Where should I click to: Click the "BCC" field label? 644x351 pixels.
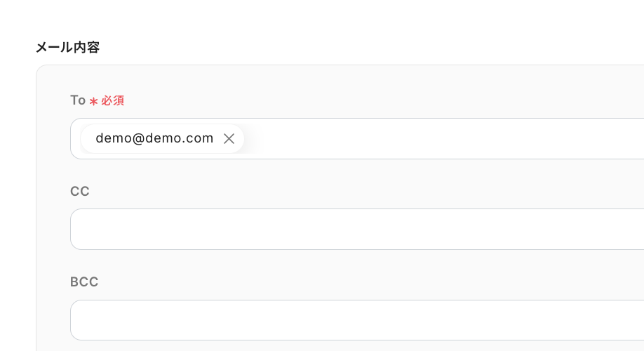tap(84, 282)
